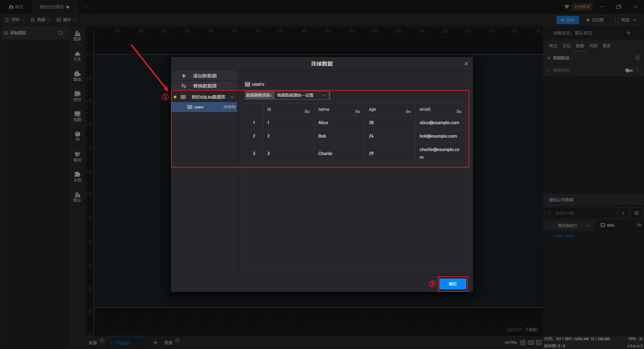Open the 数据刷新频率 dropdown

[x=302, y=95]
